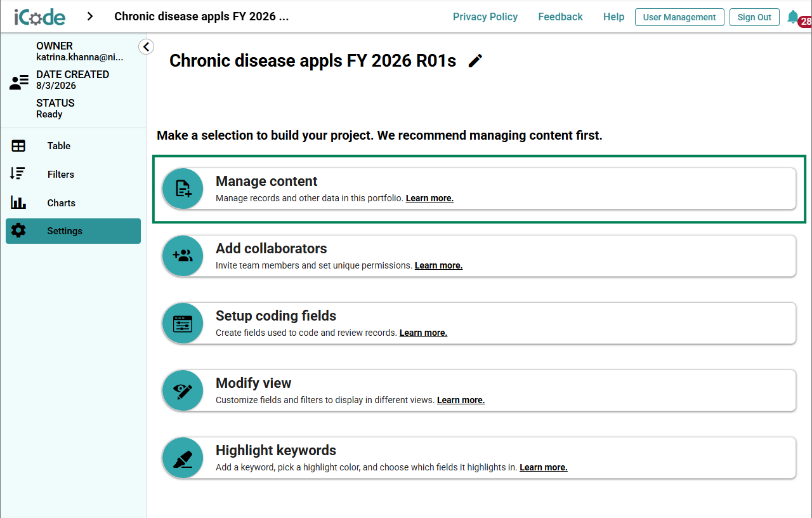Go to Charts in the sidebar

[x=73, y=203]
